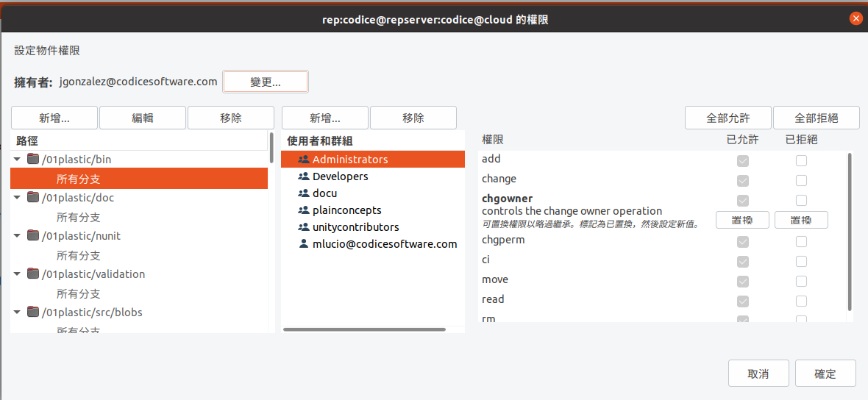Click the 確定 button
This screenshot has height=400, width=868.
(825, 374)
